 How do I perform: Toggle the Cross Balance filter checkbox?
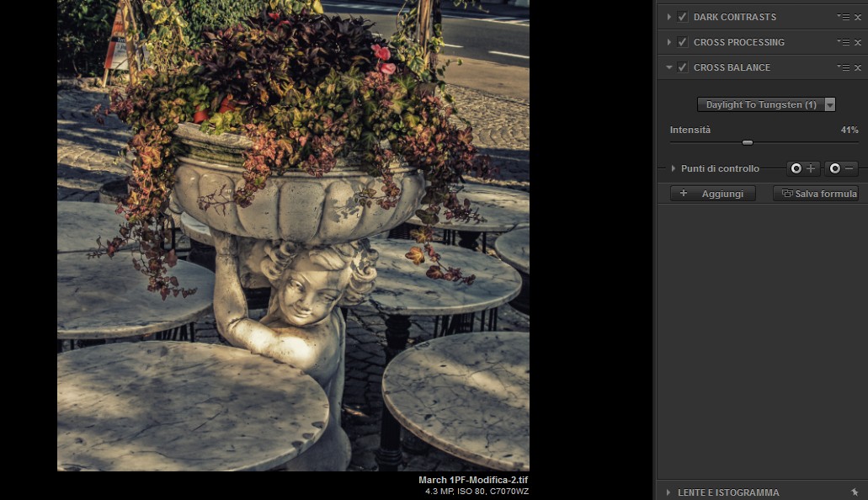[x=683, y=67]
